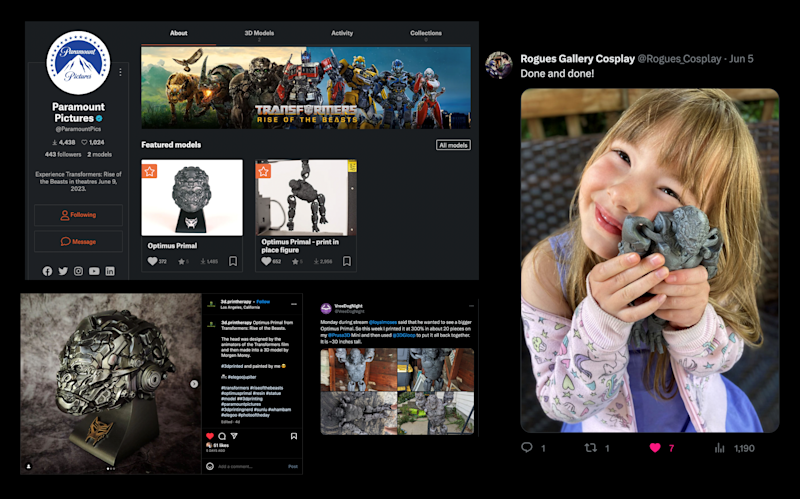Click rating star on print in place card
The image size is (800, 499).
(x=295, y=261)
